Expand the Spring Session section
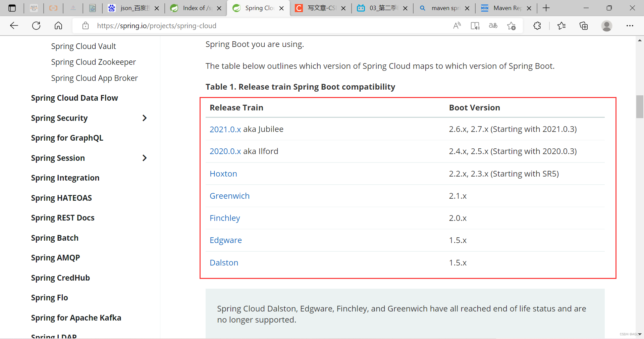 [145, 158]
